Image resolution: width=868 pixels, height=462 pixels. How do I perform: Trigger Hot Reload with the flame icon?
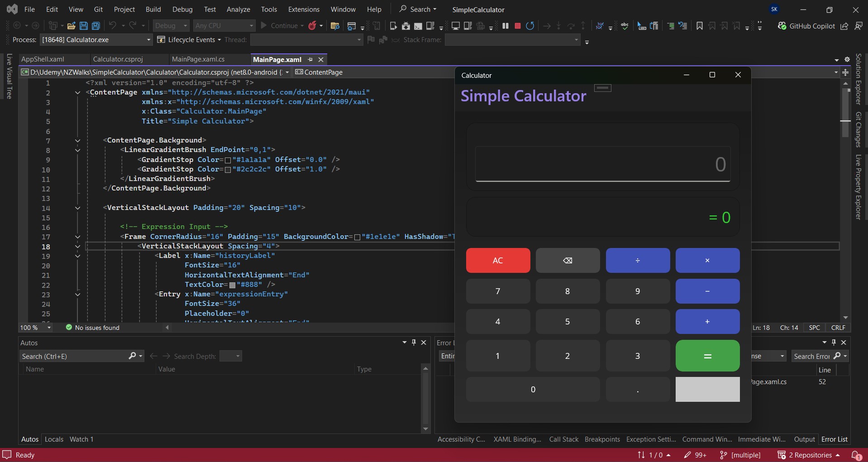pyautogui.click(x=313, y=25)
